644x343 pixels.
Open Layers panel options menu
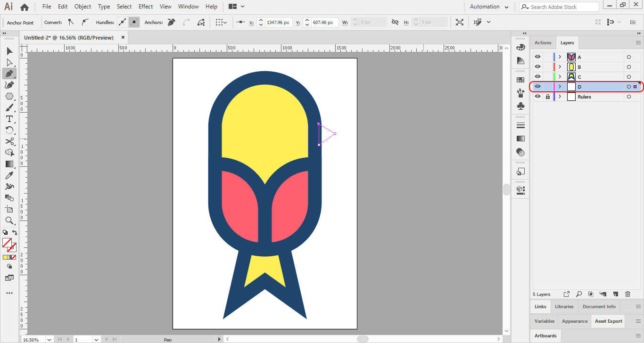pyautogui.click(x=638, y=42)
